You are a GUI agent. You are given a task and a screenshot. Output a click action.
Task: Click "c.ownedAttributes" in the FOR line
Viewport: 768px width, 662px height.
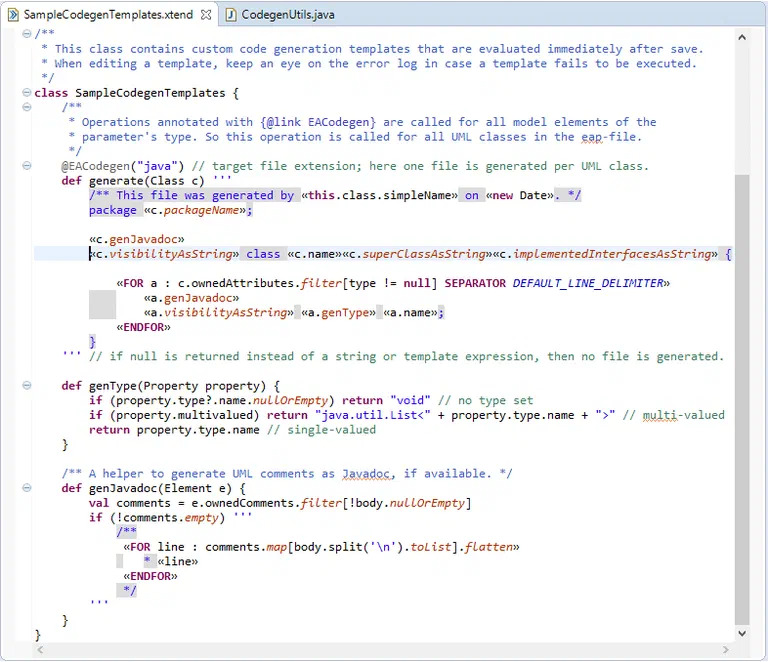point(235,284)
